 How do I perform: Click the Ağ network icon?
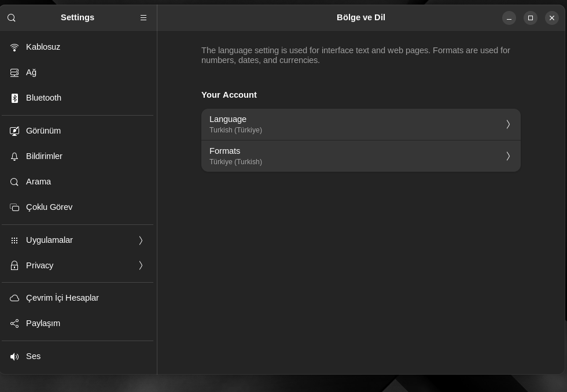click(x=14, y=73)
